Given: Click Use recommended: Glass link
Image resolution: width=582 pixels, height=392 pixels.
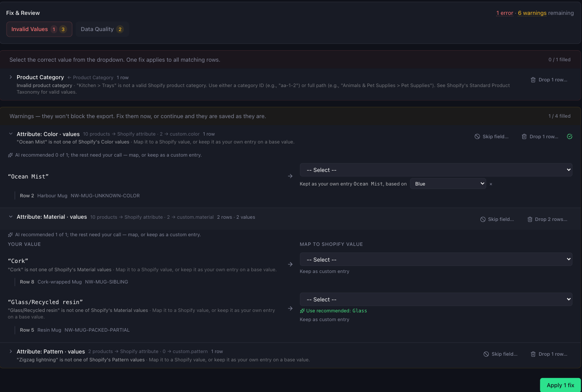Looking at the screenshot, I should click(334, 311).
